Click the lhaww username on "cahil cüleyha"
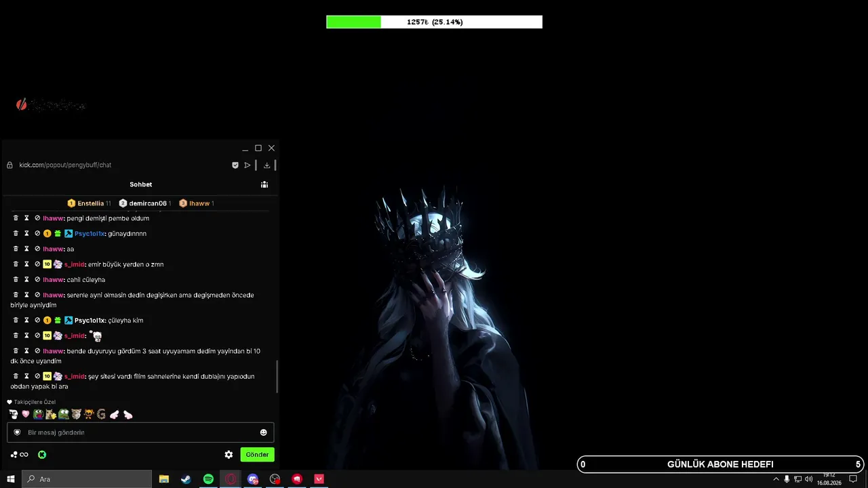This screenshot has width=868, height=488. tap(54, 280)
